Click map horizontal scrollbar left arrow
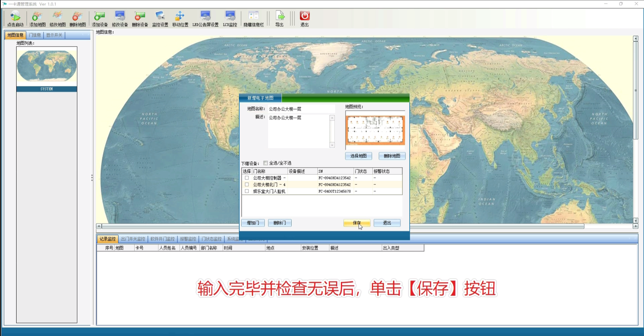Image resolution: width=644 pixels, height=336 pixels. pyautogui.click(x=99, y=226)
